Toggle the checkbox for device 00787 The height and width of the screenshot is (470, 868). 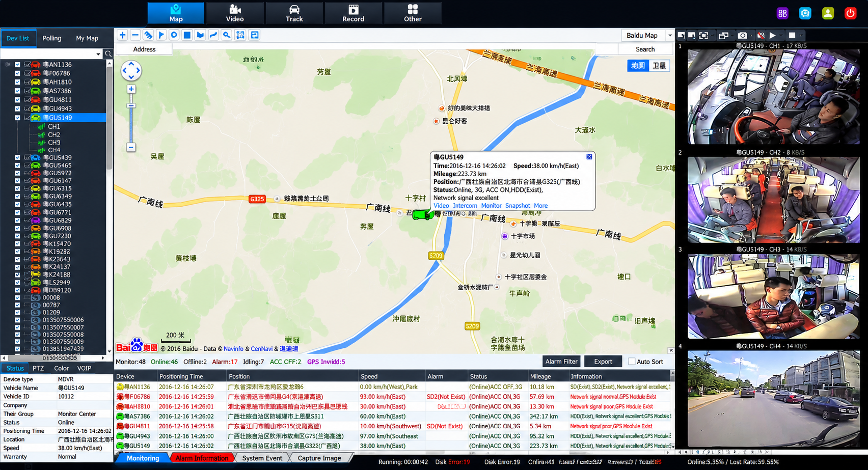point(17,305)
